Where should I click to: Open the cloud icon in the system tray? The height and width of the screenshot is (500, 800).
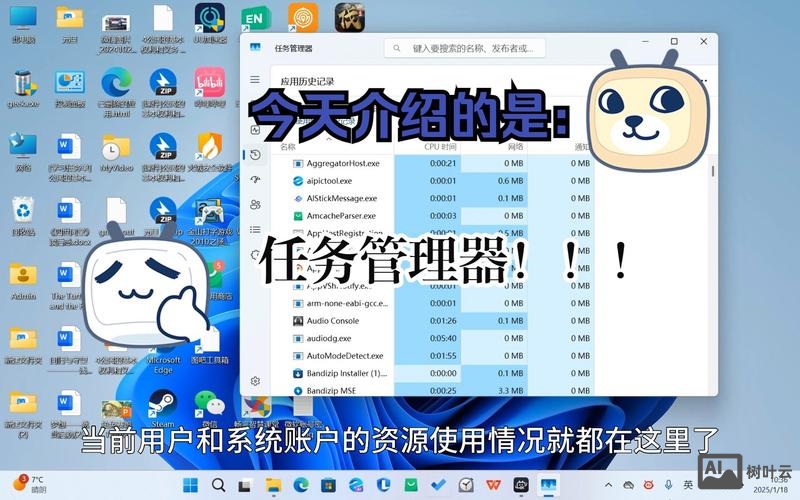(x=628, y=485)
